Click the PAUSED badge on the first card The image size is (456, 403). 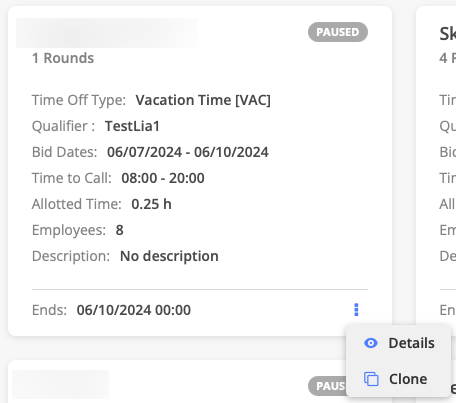click(x=338, y=32)
